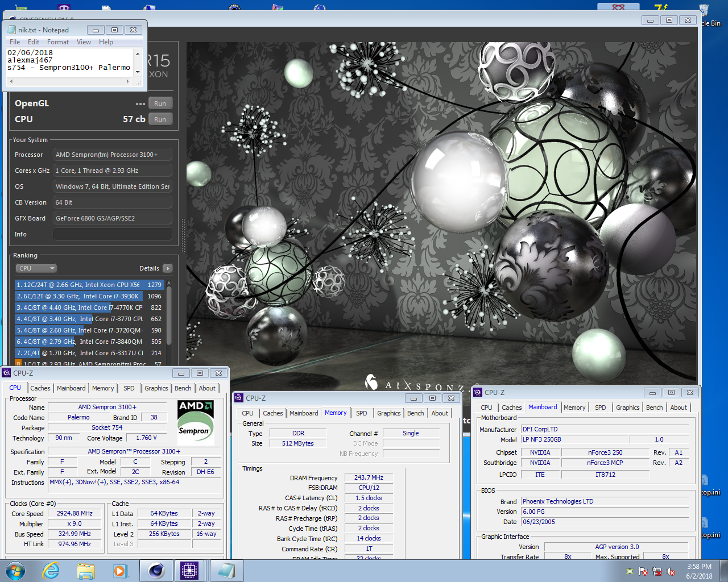Select the CPU tab in the right CPU-Z window

point(487,408)
